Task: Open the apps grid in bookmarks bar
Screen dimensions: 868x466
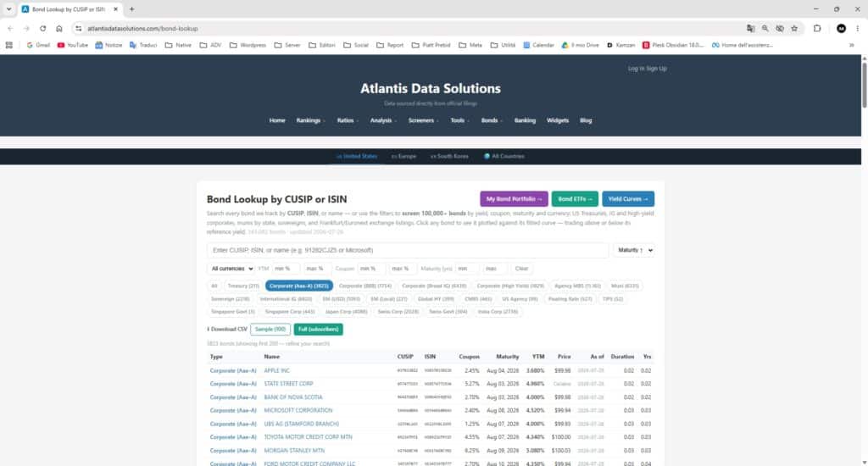Action: [8, 45]
